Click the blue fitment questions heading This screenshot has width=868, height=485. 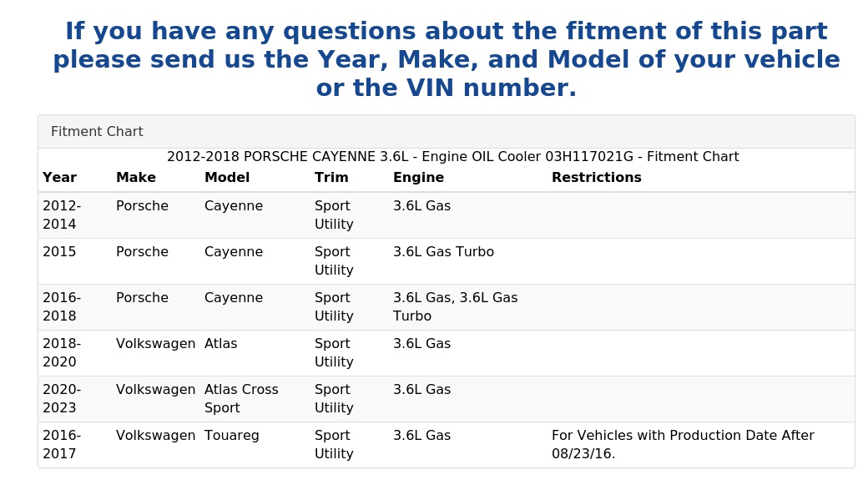coord(447,59)
